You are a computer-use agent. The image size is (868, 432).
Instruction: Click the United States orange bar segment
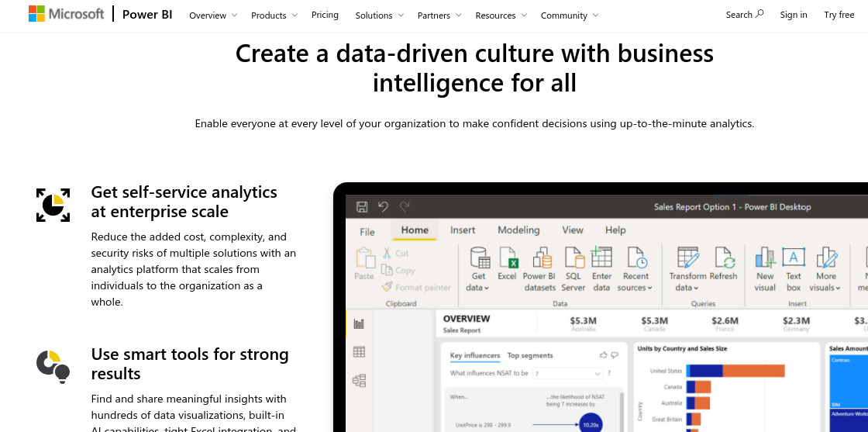[754, 371]
